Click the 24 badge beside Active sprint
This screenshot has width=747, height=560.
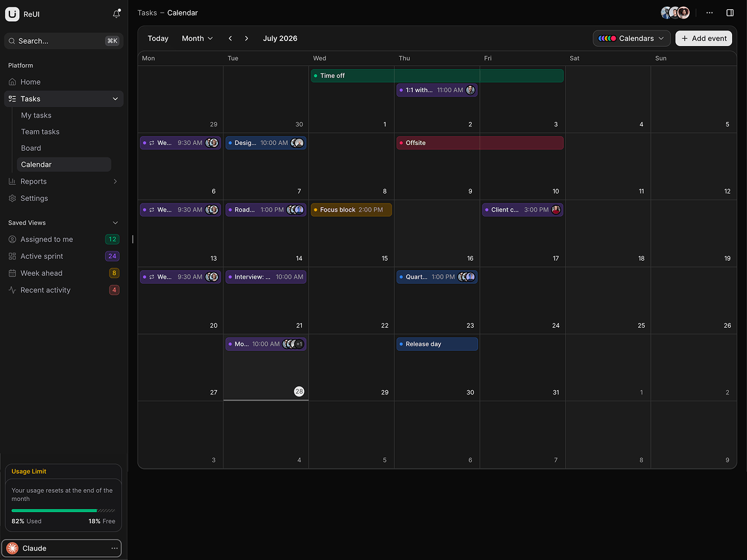(x=112, y=256)
